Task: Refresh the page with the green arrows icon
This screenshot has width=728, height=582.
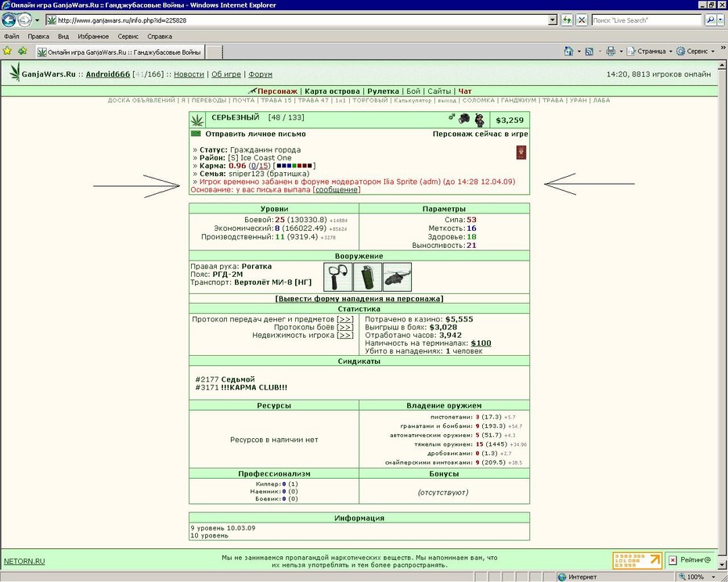Action: (567, 20)
